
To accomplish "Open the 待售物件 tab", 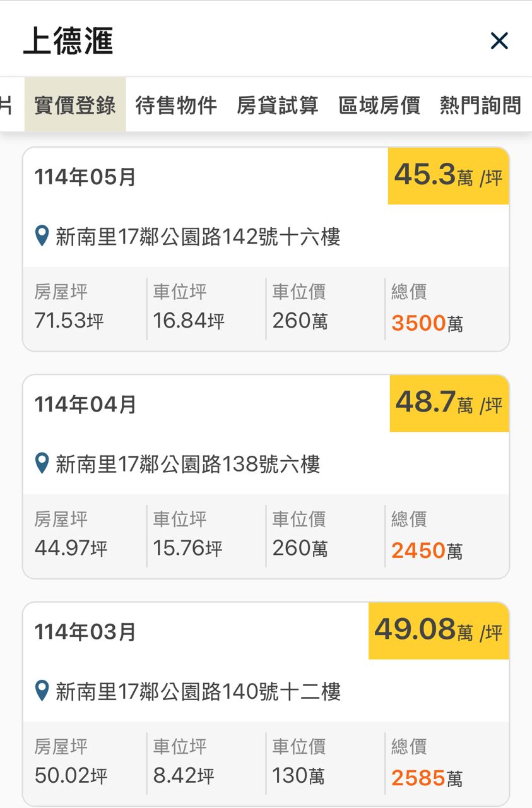I will (176, 105).
